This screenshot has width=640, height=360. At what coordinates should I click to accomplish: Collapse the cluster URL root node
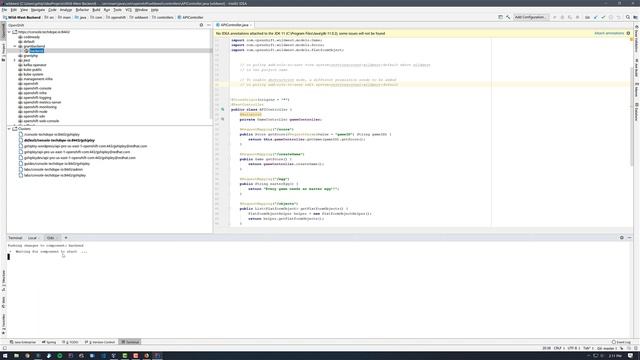(x=9, y=32)
